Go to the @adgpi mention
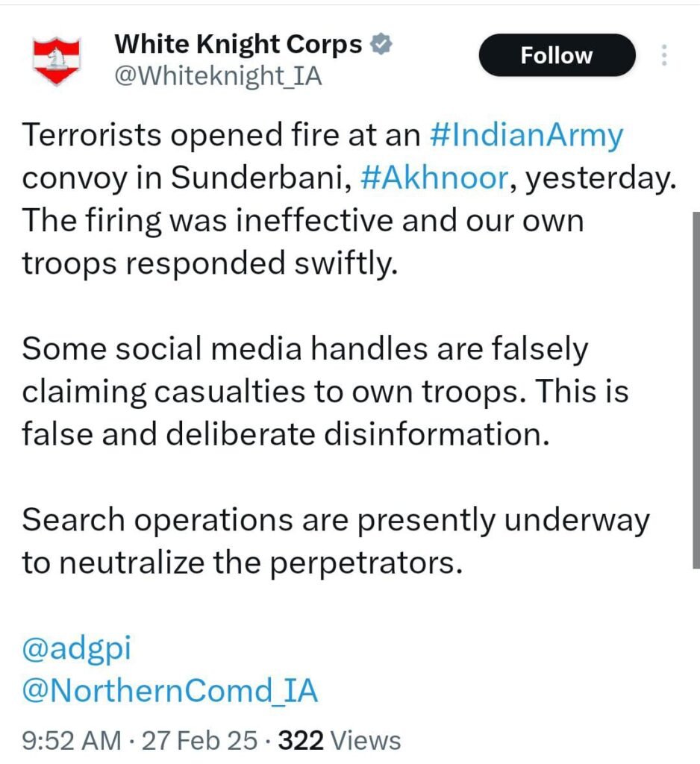700x764 pixels. click(x=76, y=648)
